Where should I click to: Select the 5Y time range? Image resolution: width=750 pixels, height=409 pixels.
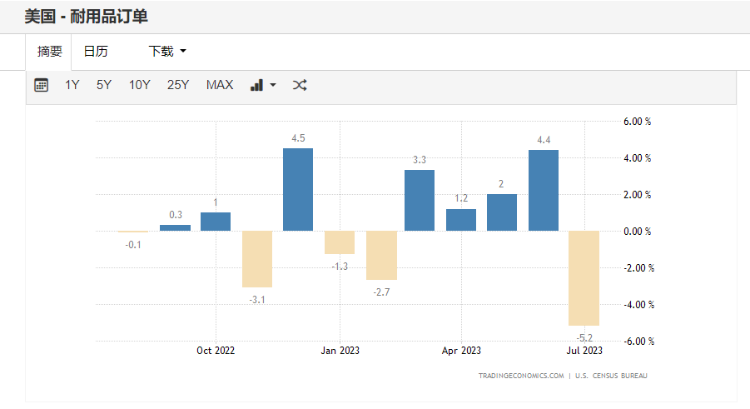click(x=104, y=85)
